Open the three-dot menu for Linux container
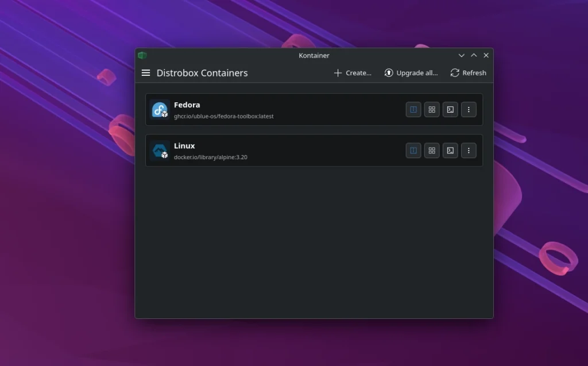 [x=469, y=151]
